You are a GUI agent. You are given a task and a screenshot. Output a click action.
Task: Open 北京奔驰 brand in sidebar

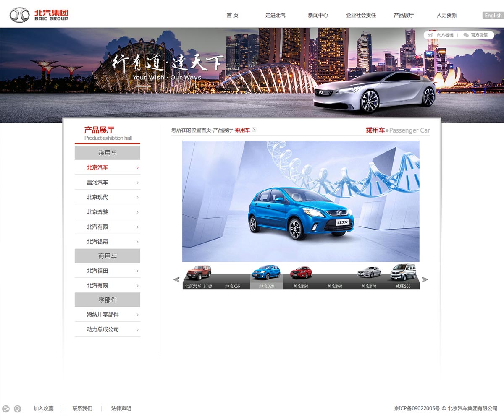[x=97, y=212]
